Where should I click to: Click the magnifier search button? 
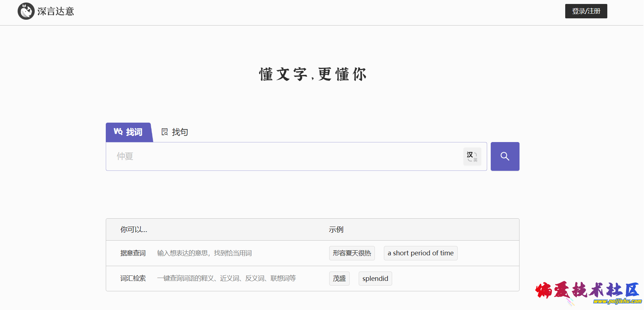coord(505,156)
